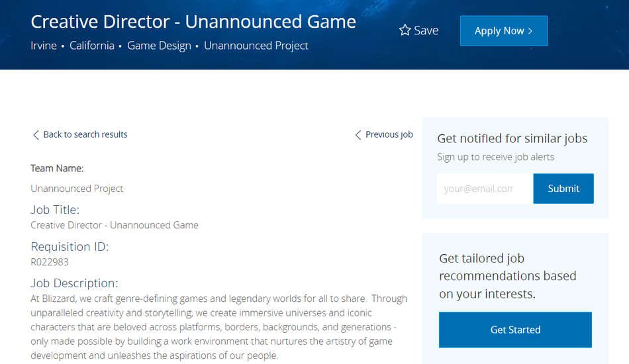Image resolution: width=629 pixels, height=364 pixels.
Task: Click Get notified for similar jobs heading
Action: click(512, 138)
